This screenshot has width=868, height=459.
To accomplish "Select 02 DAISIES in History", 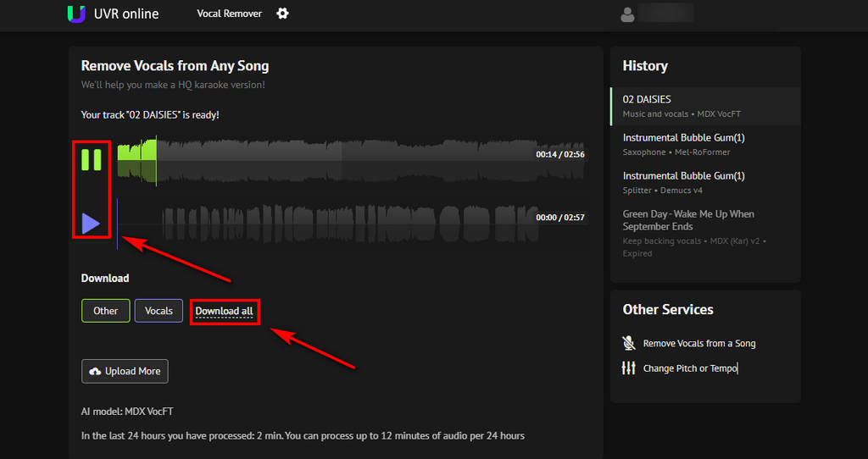I will pos(706,106).
